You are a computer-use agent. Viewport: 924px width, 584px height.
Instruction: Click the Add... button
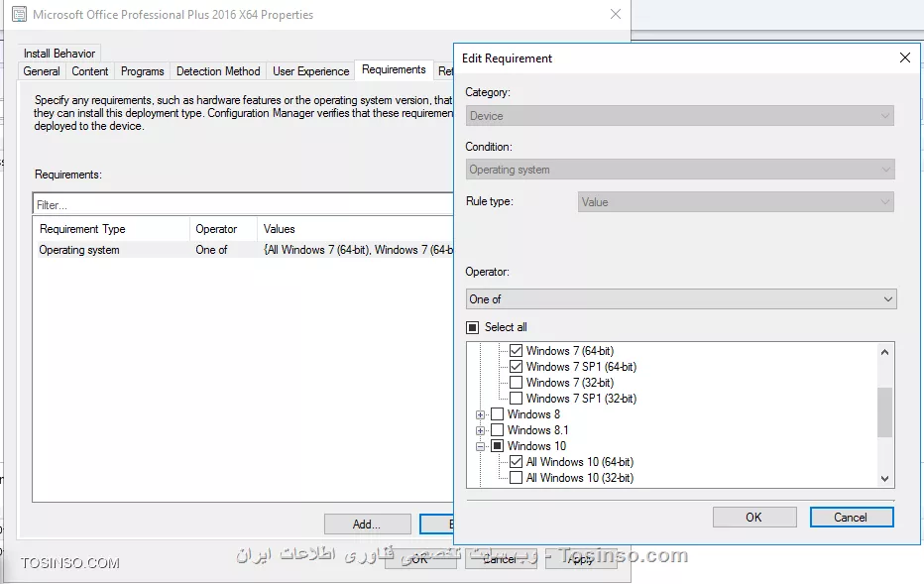367,524
